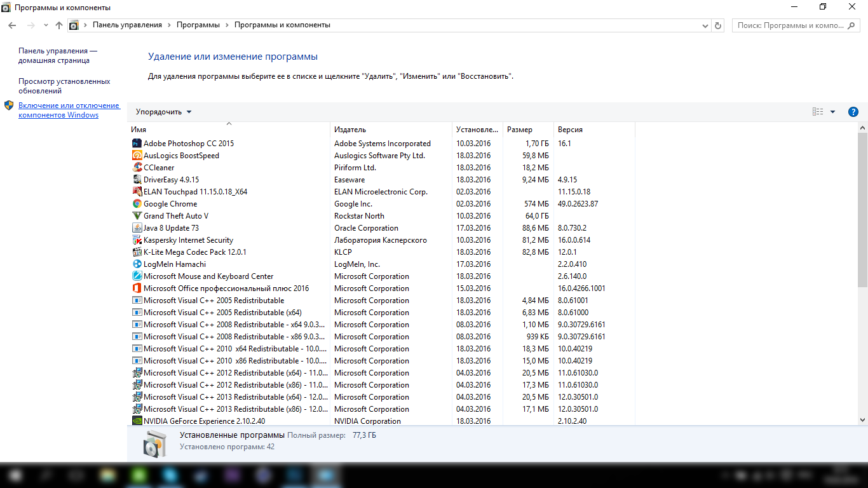
Task: Click the Лаборатория Касперского publisher cell
Action: tap(381, 240)
